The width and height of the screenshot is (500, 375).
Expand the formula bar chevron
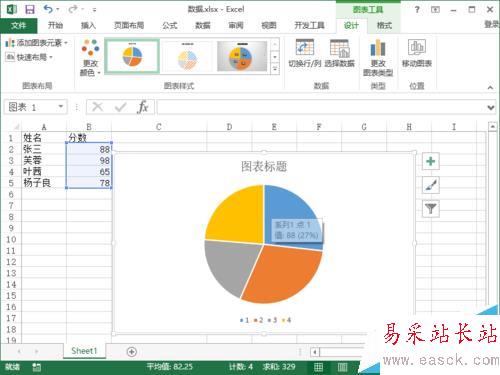click(491, 108)
